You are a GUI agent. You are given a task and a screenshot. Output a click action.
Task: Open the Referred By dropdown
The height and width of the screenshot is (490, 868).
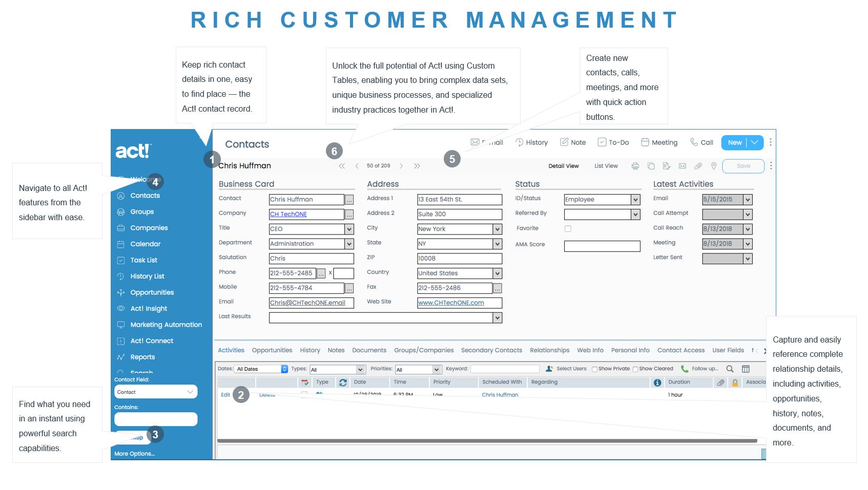coord(635,215)
